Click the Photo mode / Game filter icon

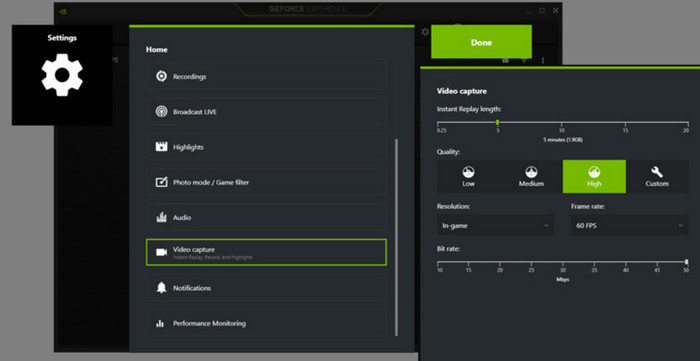tap(161, 182)
